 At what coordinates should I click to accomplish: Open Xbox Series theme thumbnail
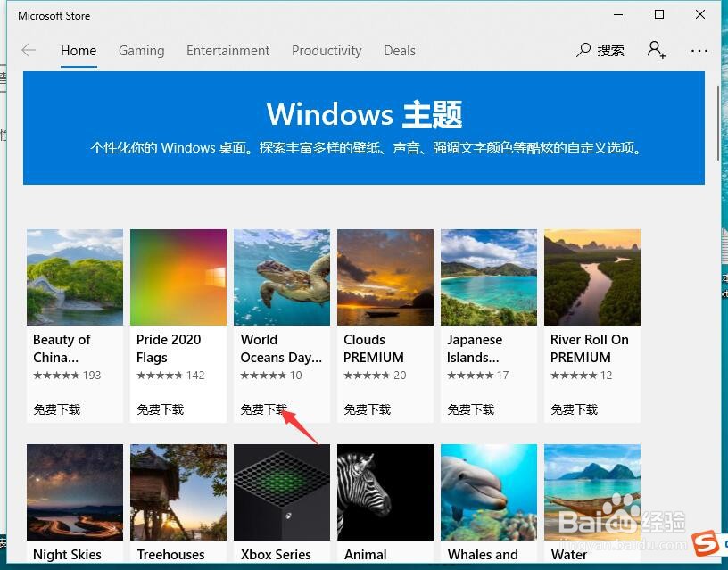tap(282, 492)
